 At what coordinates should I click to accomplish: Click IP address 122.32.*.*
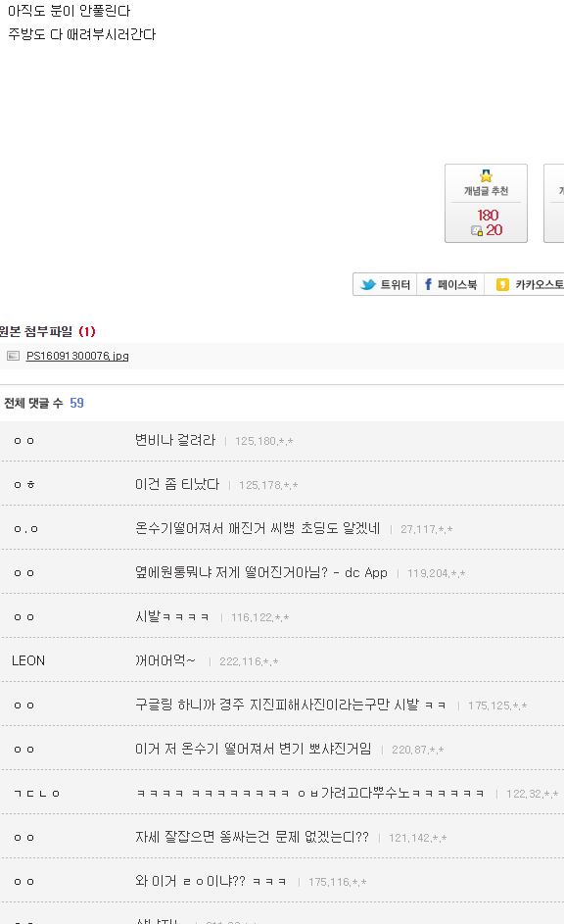(x=533, y=794)
